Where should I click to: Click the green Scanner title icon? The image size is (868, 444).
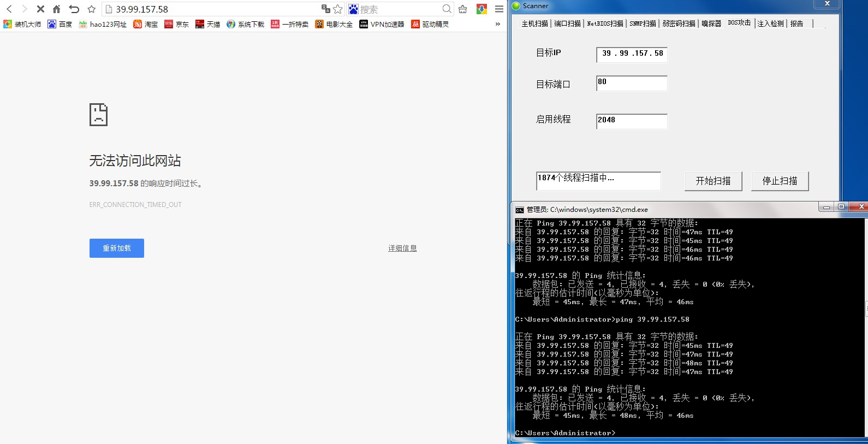tap(516, 5)
